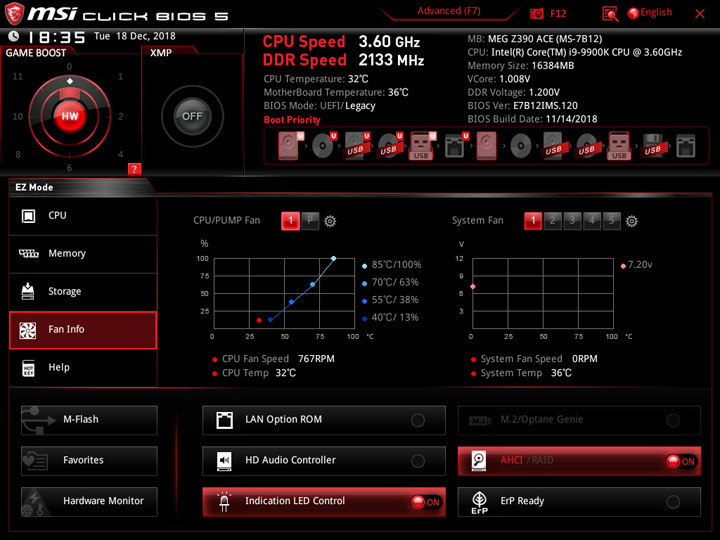Screen dimensions: 720x540
Task: Select first UEFI optical disc boot device
Action: [x=323, y=146]
